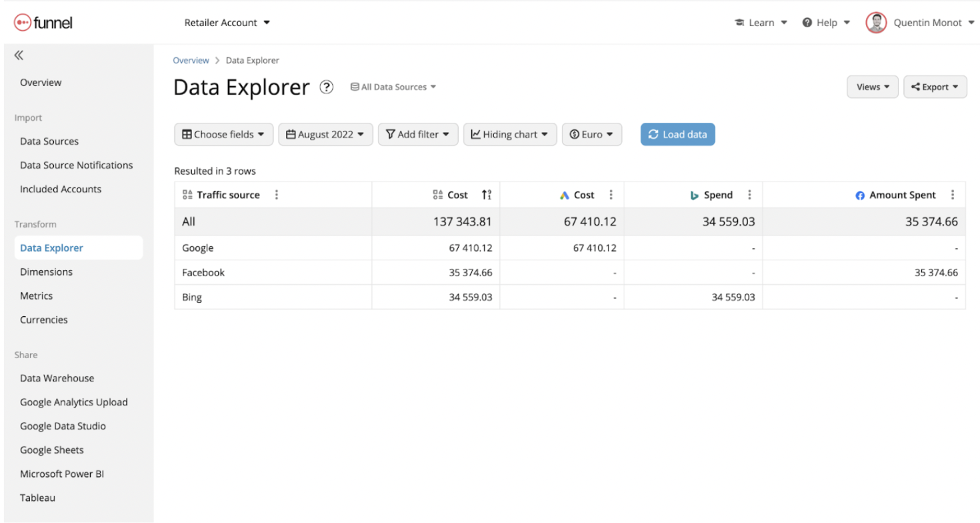
Task: Click the Learn menu in the top bar
Action: (x=760, y=22)
